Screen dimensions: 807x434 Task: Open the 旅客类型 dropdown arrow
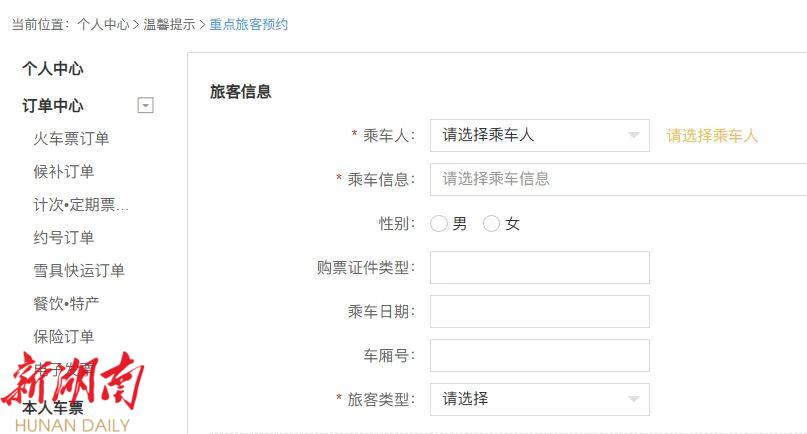[634, 399]
